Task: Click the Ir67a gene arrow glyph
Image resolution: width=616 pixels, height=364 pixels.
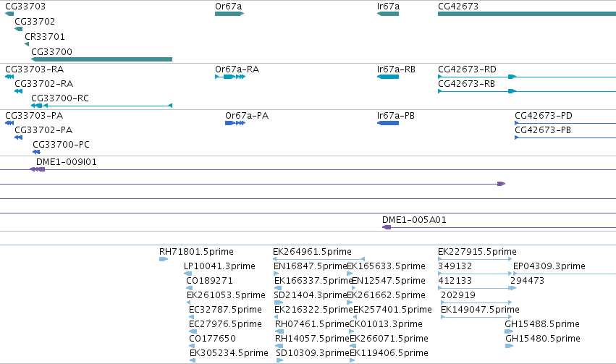Action: tap(388, 14)
